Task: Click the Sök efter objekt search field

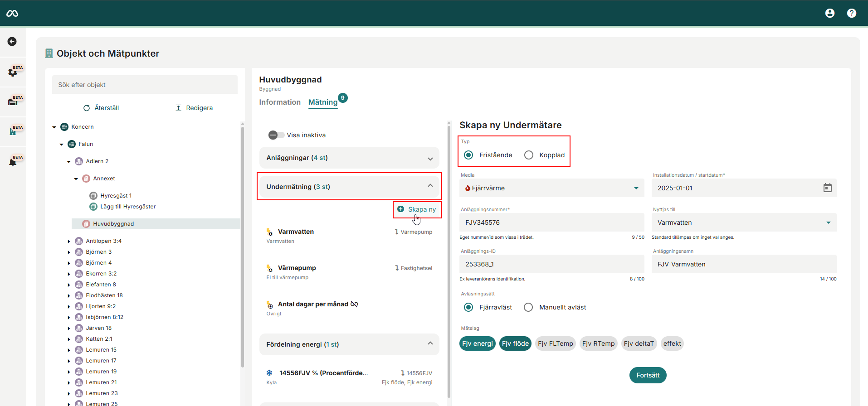Action: (145, 85)
